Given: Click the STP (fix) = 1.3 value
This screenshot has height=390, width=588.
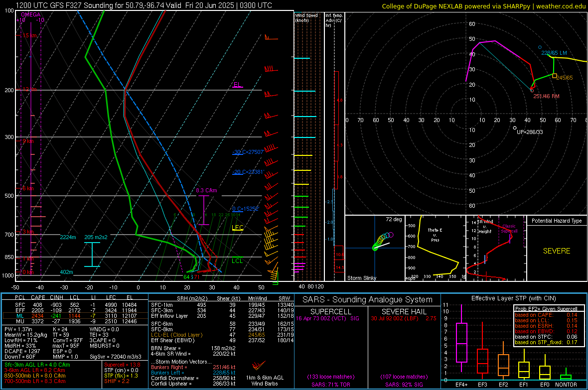Looking at the screenshot, I should (121, 376).
